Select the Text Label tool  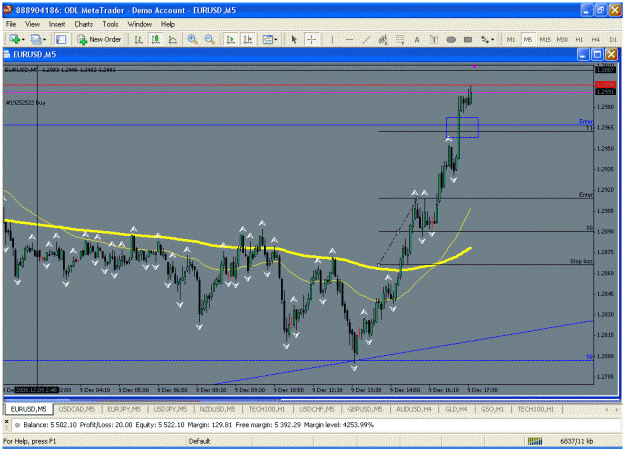pyautogui.click(x=434, y=39)
